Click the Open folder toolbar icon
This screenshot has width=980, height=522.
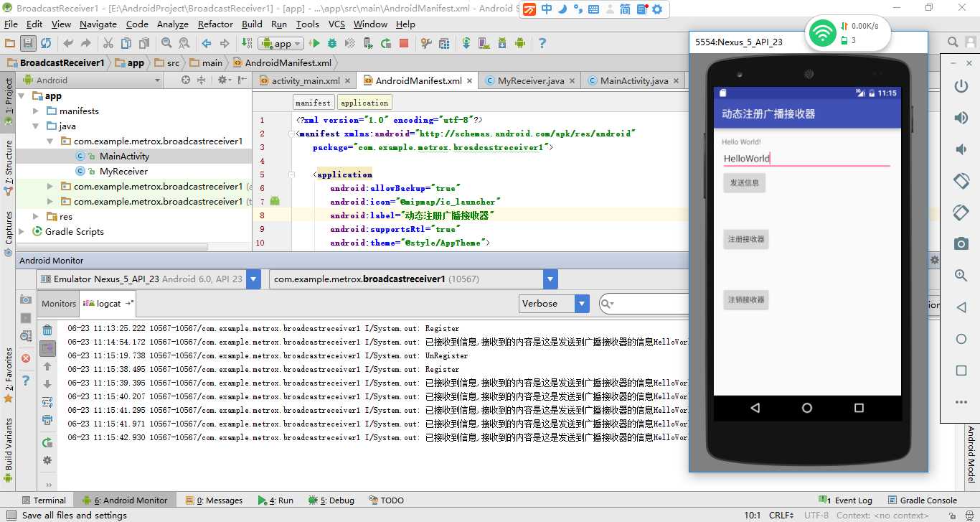(x=11, y=43)
